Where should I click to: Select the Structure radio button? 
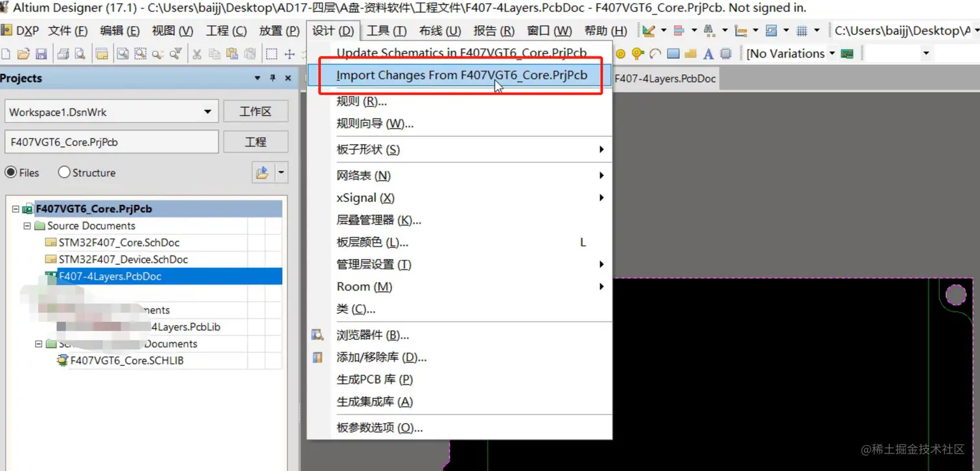(x=64, y=173)
